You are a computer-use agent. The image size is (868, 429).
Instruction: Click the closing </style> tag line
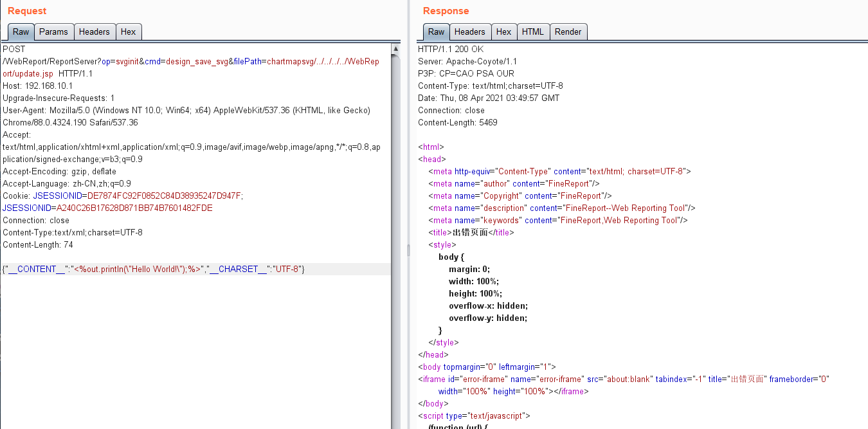coord(444,342)
